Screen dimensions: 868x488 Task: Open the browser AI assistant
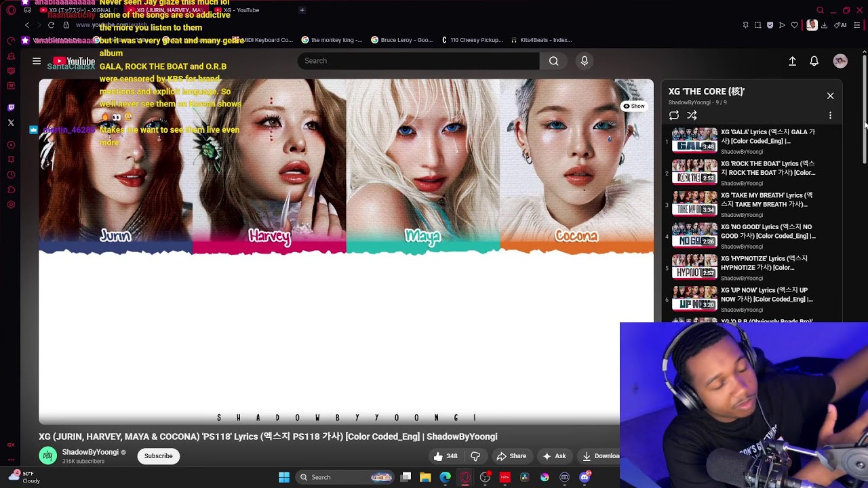point(841,25)
